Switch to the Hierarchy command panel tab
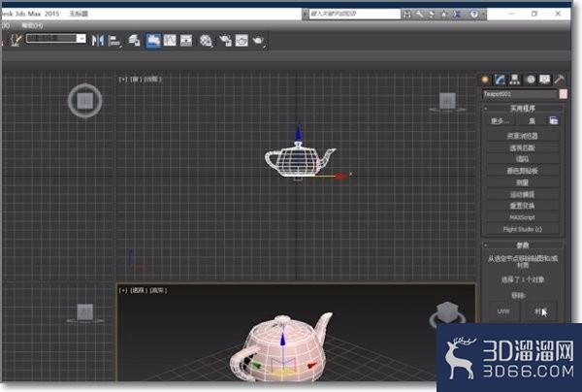This screenshot has height=392, width=582. tap(514, 79)
